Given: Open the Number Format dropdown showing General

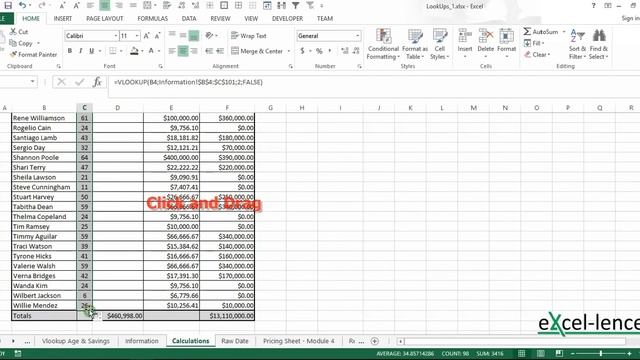Looking at the screenshot, I should 358,36.
